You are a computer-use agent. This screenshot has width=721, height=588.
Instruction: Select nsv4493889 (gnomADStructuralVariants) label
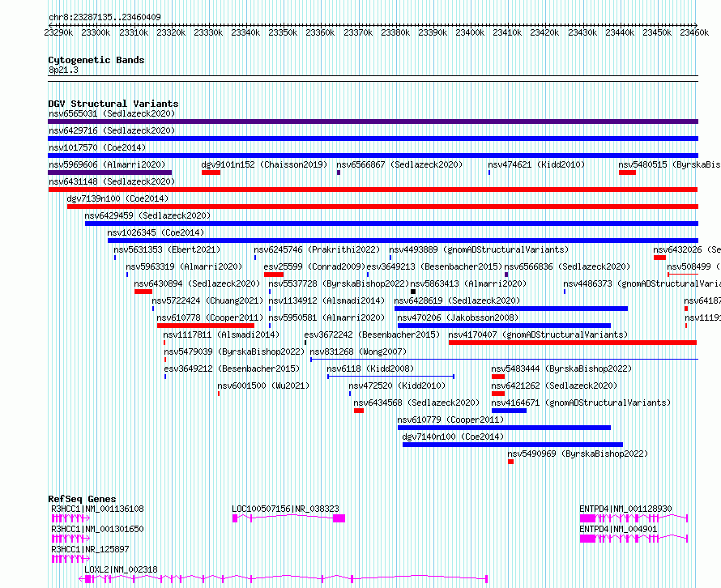tap(479, 249)
